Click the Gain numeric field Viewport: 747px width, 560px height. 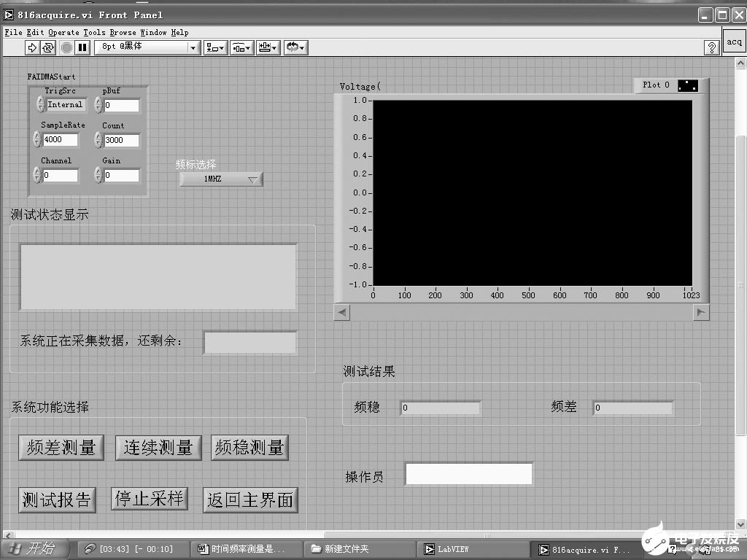point(122,175)
